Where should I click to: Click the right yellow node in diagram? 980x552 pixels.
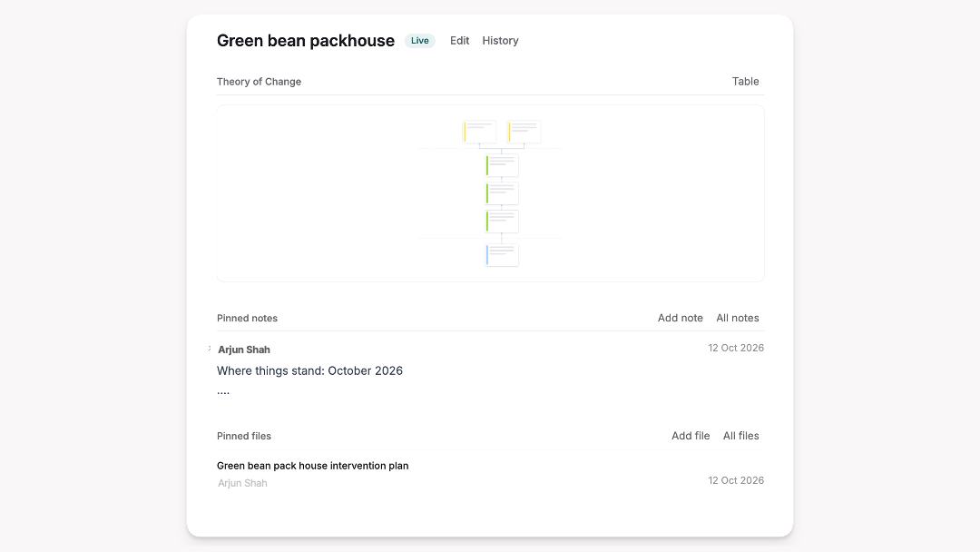(524, 132)
